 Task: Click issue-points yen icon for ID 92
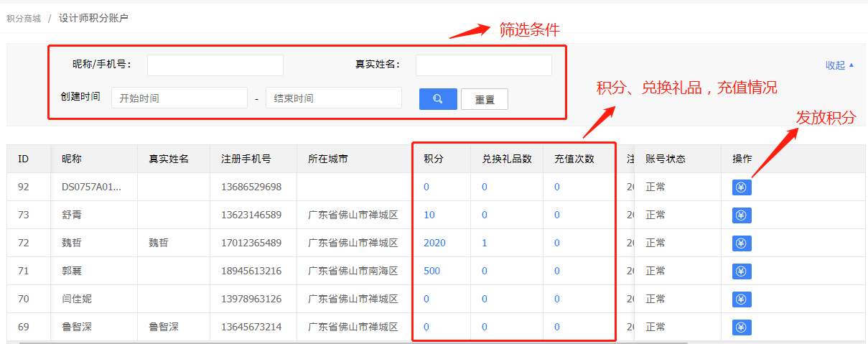[742, 187]
